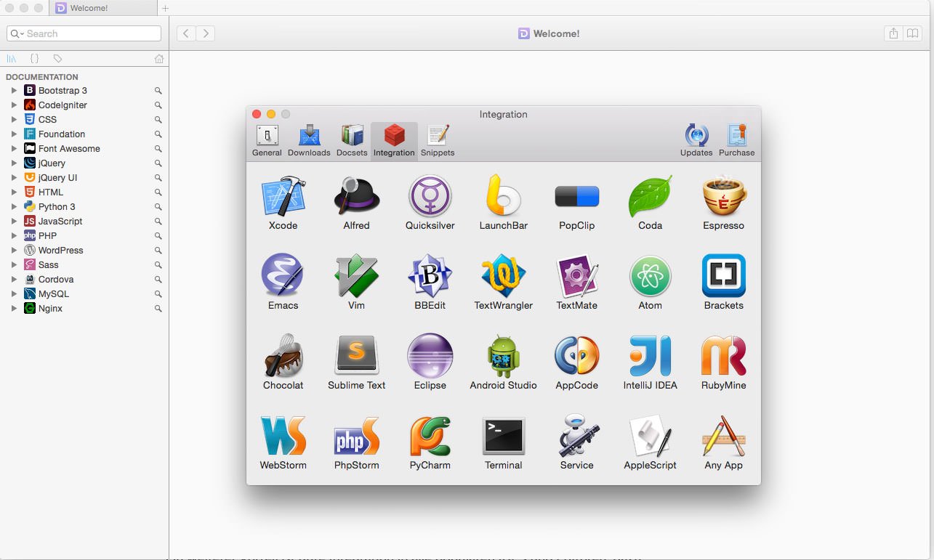The height and width of the screenshot is (560, 934).
Task: Choose the Any App integration
Action: pyautogui.click(x=724, y=435)
